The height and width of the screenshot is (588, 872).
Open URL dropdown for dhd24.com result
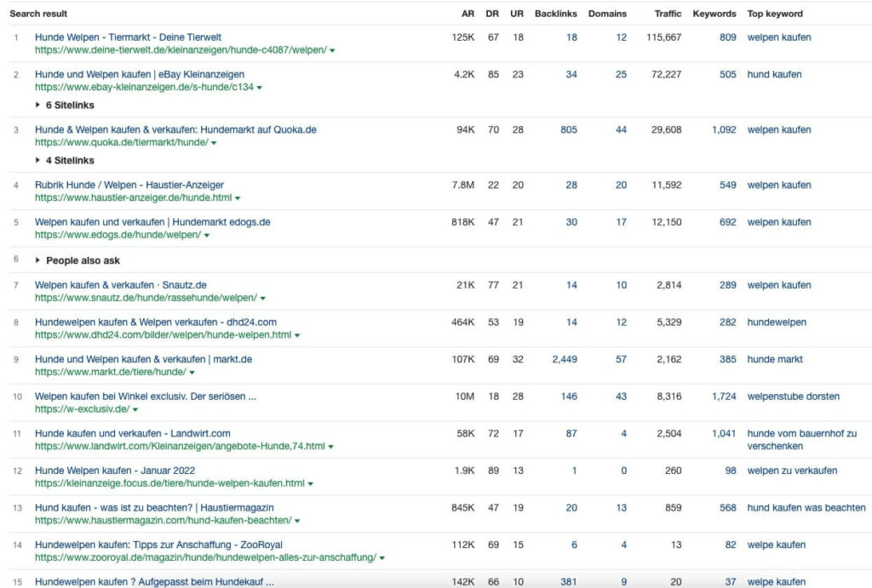[297, 335]
